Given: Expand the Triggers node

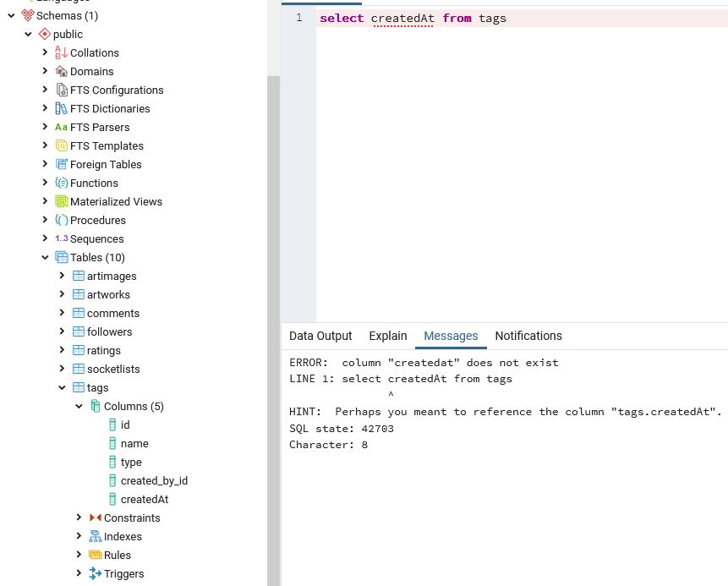Looking at the screenshot, I should tap(79, 572).
